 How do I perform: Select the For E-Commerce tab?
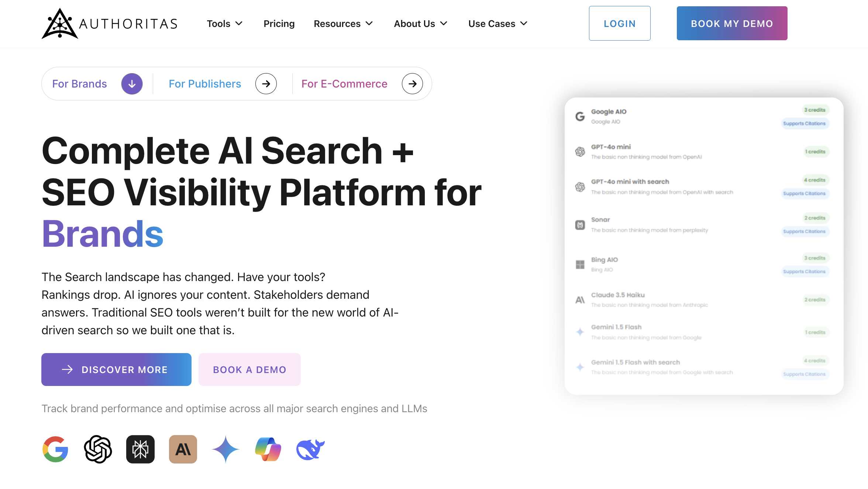click(344, 83)
